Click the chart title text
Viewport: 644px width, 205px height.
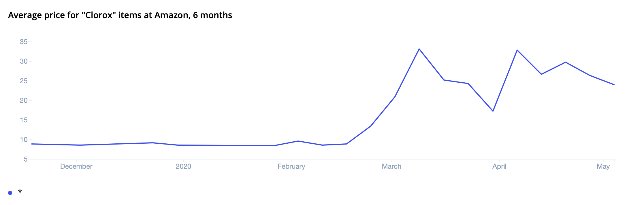[x=120, y=15]
